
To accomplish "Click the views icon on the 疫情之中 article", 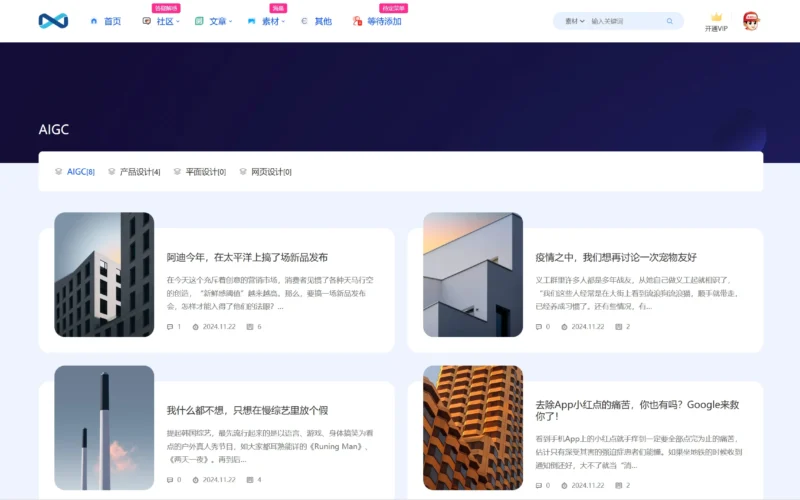I will coord(617,326).
